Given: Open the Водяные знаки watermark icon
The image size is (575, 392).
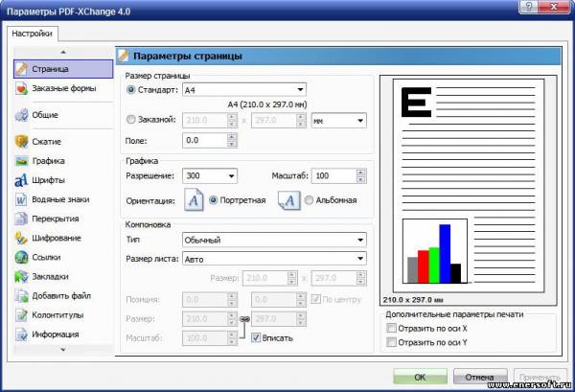Looking at the screenshot, I should (21, 199).
